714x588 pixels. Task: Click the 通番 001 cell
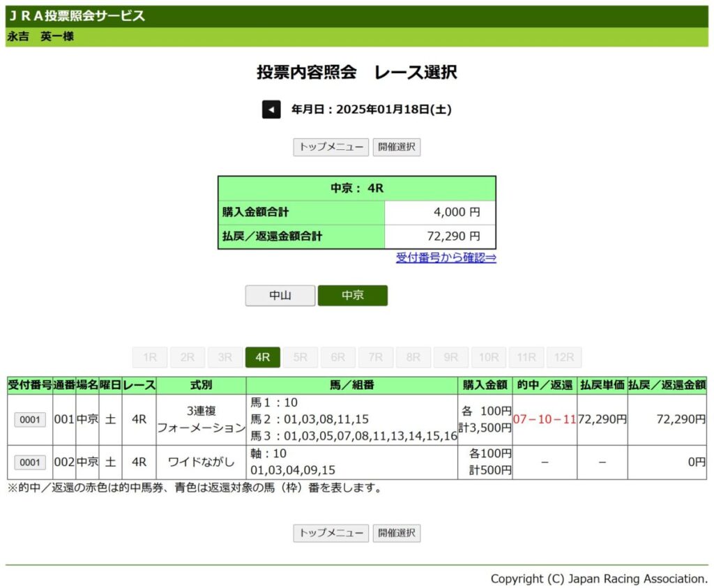(x=64, y=419)
